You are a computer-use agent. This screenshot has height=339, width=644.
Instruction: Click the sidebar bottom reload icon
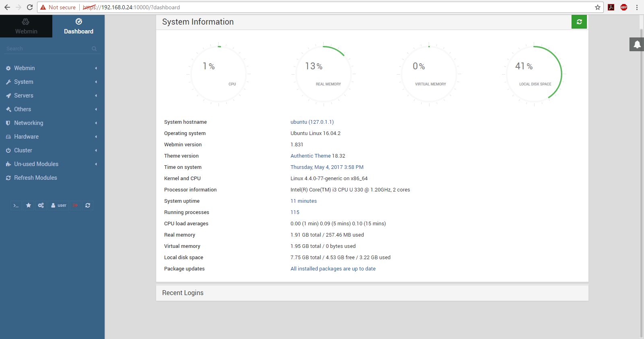coord(88,206)
